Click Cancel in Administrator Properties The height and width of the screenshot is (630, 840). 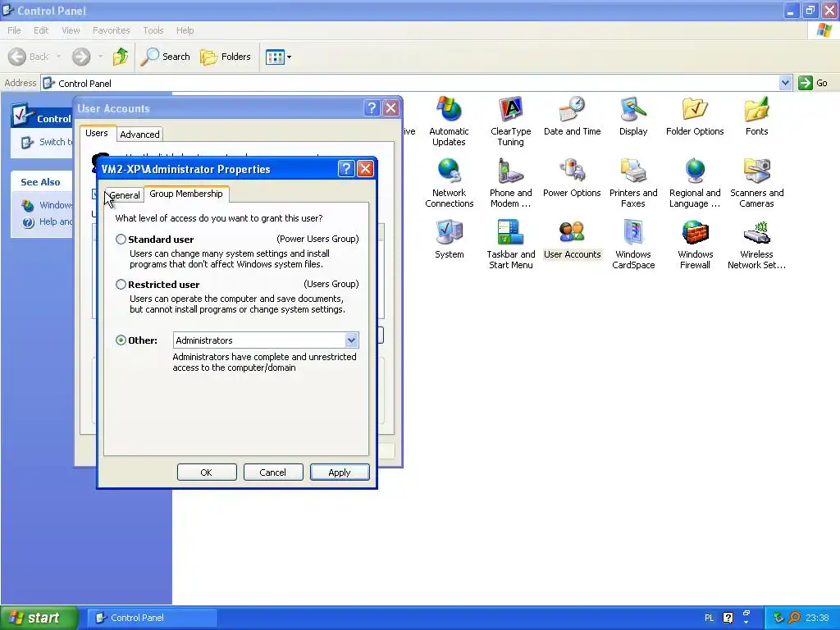pyautogui.click(x=273, y=472)
